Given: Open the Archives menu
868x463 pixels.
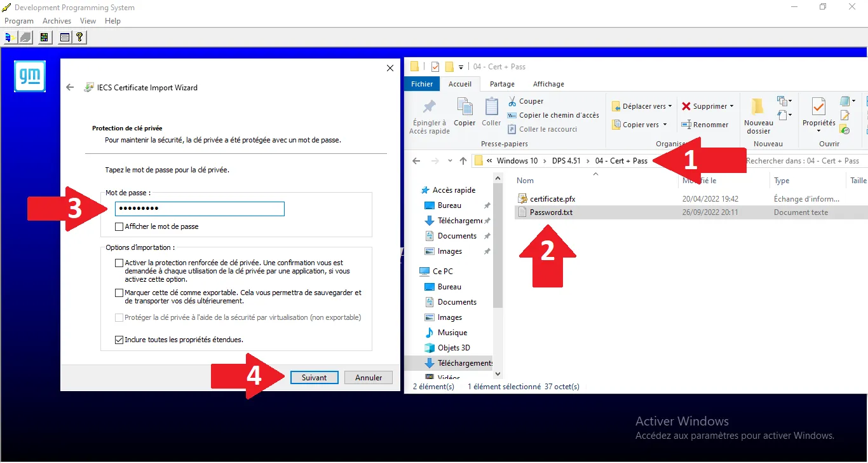Looking at the screenshot, I should tap(57, 21).
